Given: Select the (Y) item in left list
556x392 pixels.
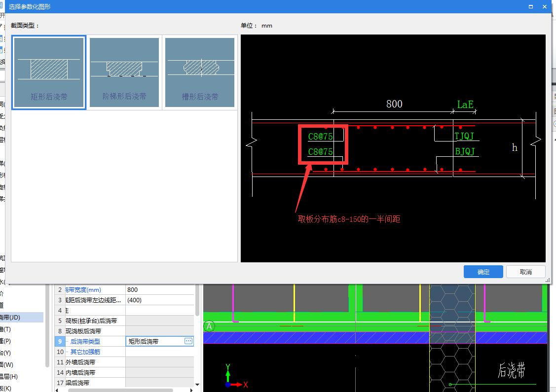Looking at the screenshot, I should pyautogui.click(x=5, y=353).
